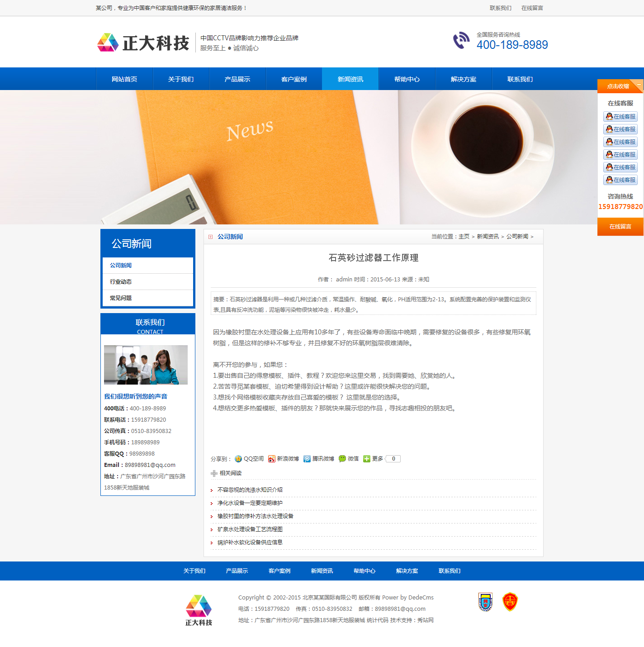Open related article 净化水设备一定要定期维护
Viewport: 644px width, 647px height.
coord(250,503)
